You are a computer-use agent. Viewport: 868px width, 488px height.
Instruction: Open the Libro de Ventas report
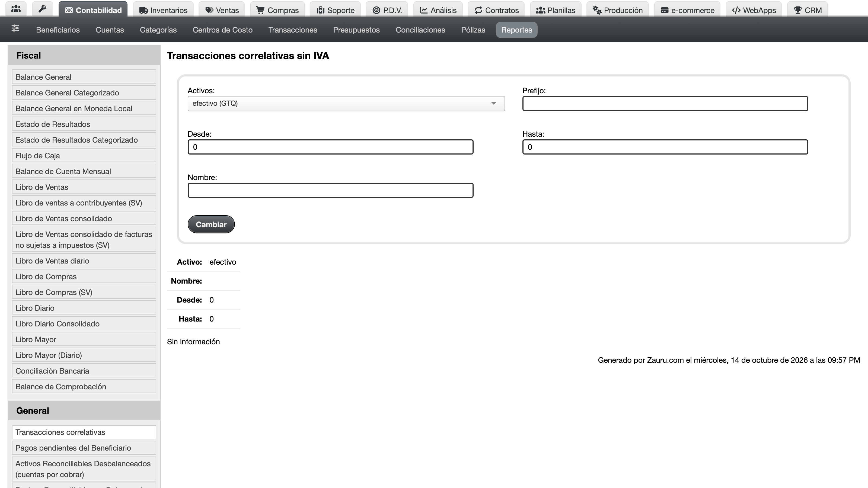(x=84, y=187)
